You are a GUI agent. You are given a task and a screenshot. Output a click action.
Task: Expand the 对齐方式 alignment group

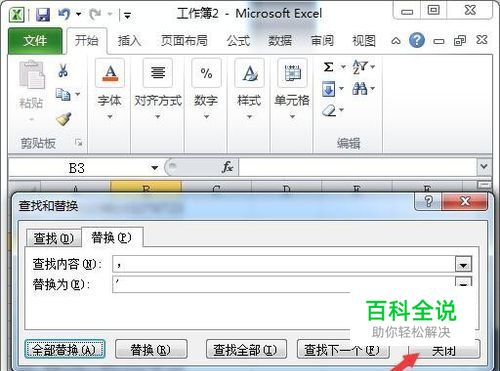(158, 89)
